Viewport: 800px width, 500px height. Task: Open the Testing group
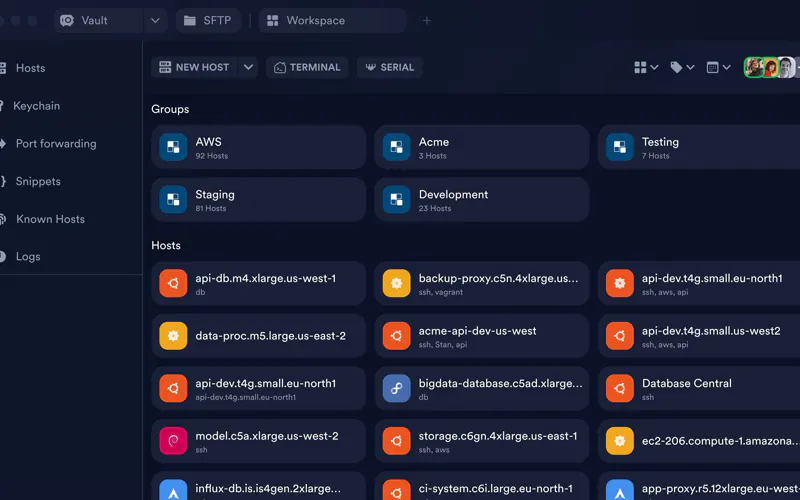699,147
